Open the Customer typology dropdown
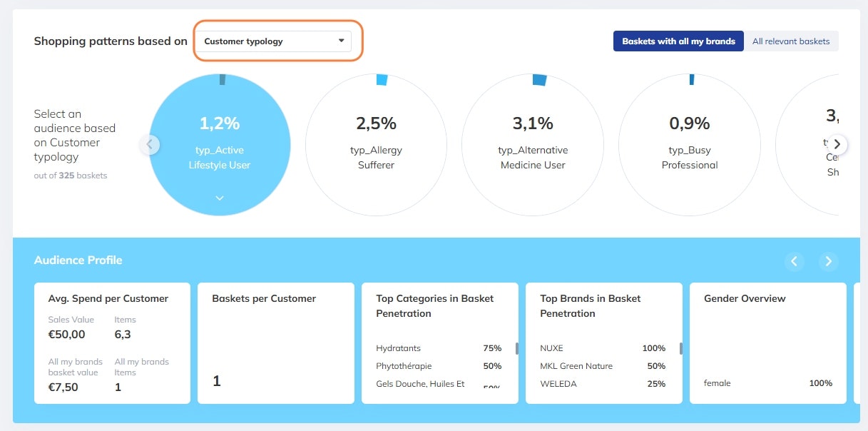 coord(274,41)
